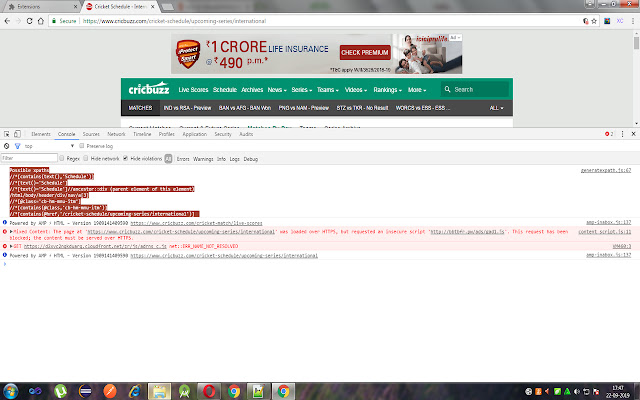Toggle the Info log level filter

(221, 159)
